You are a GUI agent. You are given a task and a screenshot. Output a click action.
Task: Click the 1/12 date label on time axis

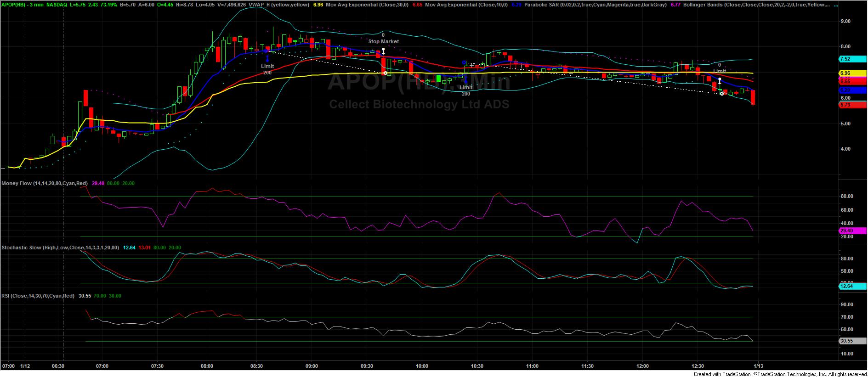pos(25,366)
